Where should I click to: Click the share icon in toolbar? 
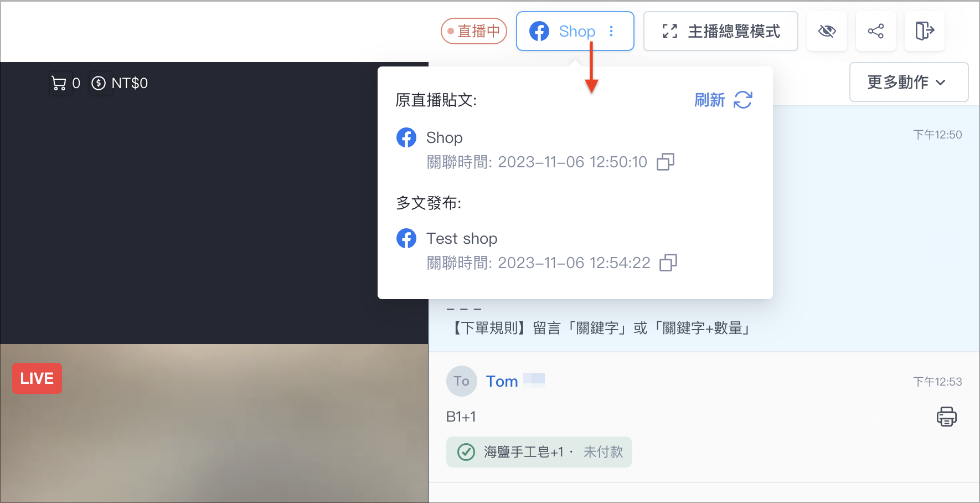pyautogui.click(x=875, y=31)
